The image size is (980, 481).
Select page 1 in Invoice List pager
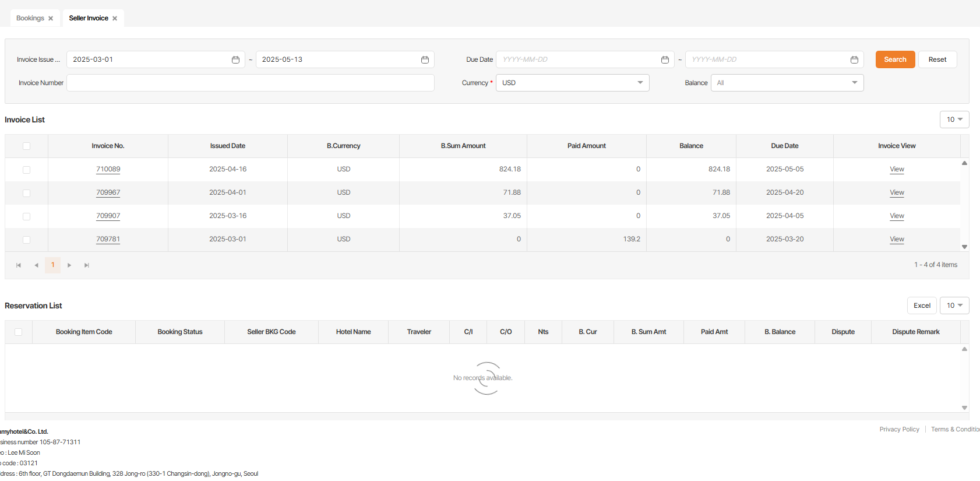53,265
